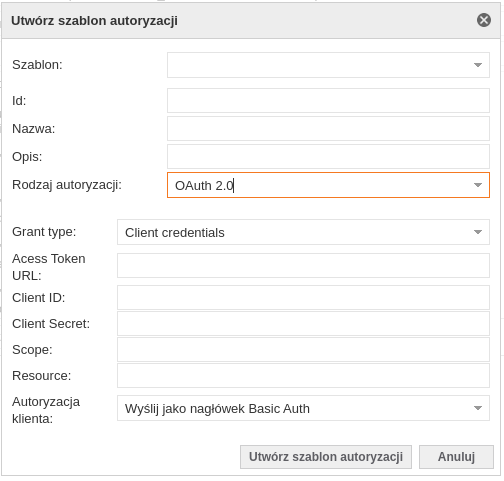Click the Id input field
Viewport: 504px width, 481px height.
[328, 100]
